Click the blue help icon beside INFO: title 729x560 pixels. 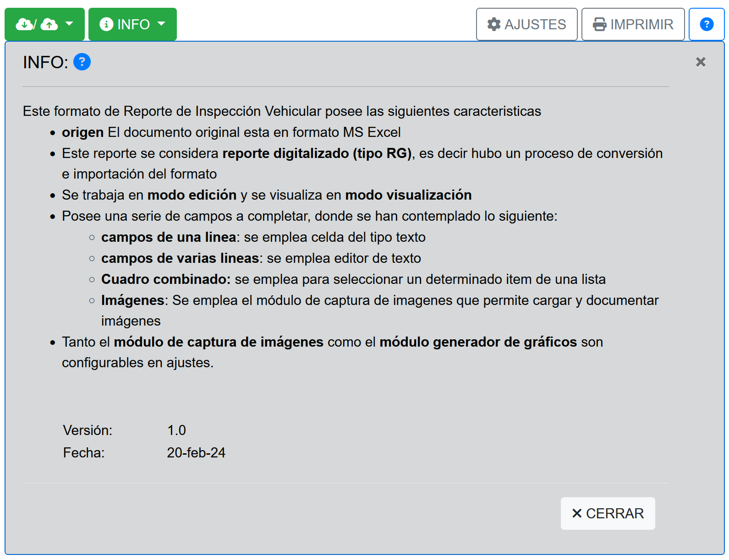tap(82, 62)
